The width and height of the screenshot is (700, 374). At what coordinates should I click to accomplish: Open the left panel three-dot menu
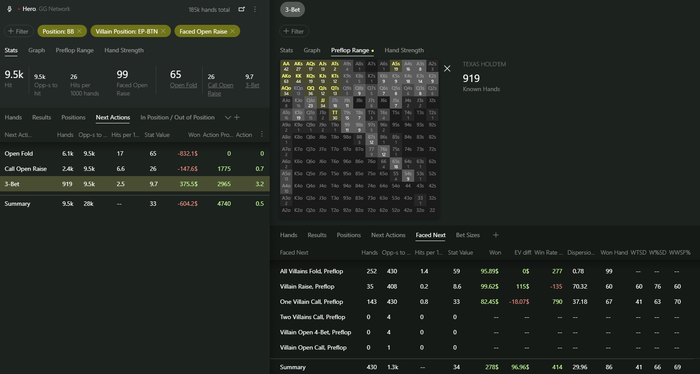pyautogui.click(x=255, y=9)
